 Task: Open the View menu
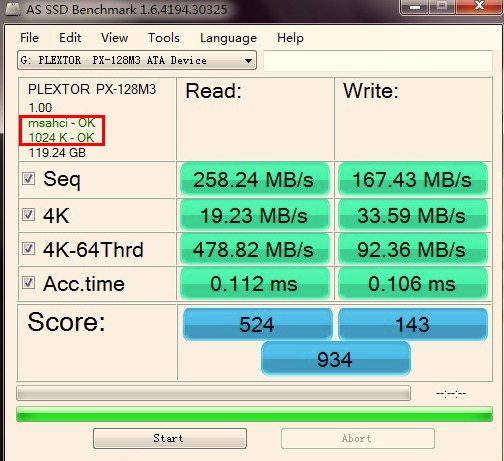[114, 38]
